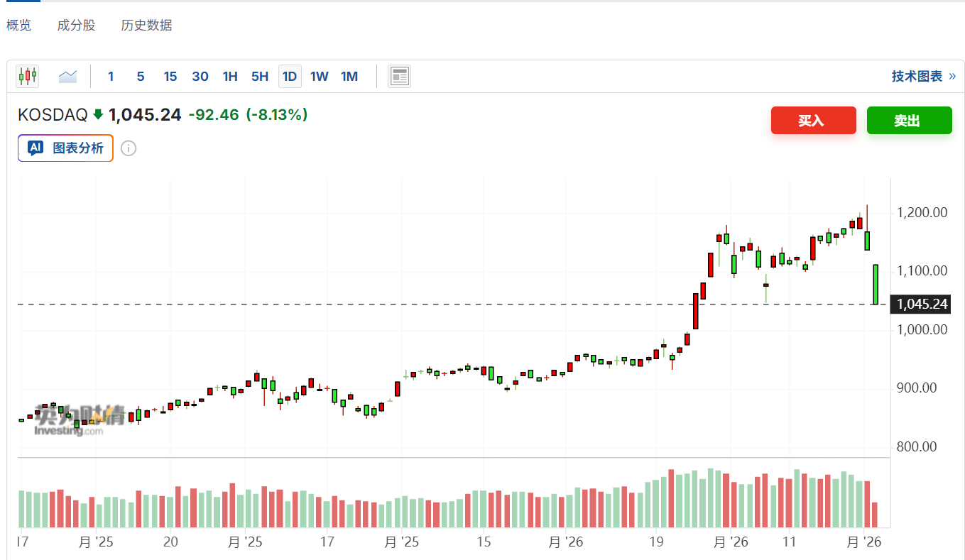
Task: Click the info circle next to 图表分析
Action: point(129,148)
